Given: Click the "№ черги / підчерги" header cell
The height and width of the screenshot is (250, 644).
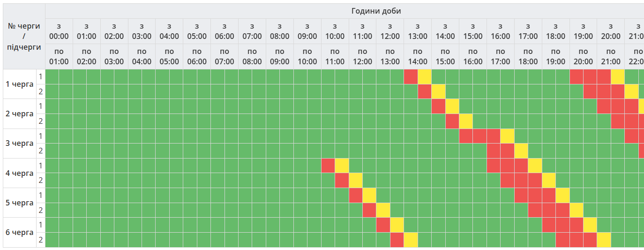Looking at the screenshot, I should pos(24,36).
